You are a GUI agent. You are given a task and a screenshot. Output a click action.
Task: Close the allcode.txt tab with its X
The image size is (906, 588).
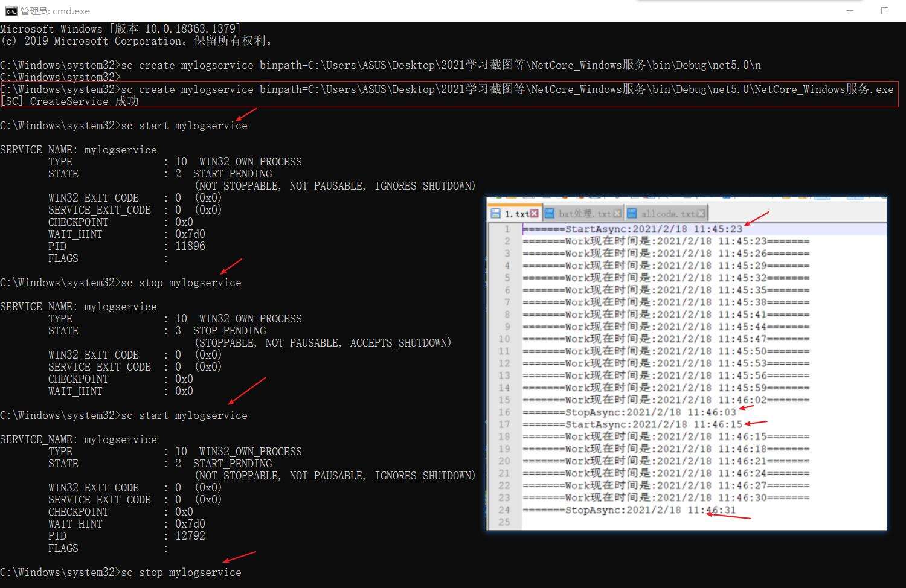pyautogui.click(x=701, y=213)
